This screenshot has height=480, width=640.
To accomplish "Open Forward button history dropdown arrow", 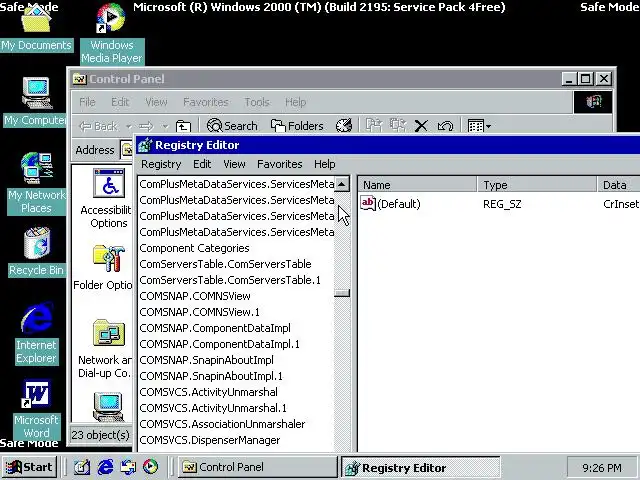I will [x=165, y=127].
